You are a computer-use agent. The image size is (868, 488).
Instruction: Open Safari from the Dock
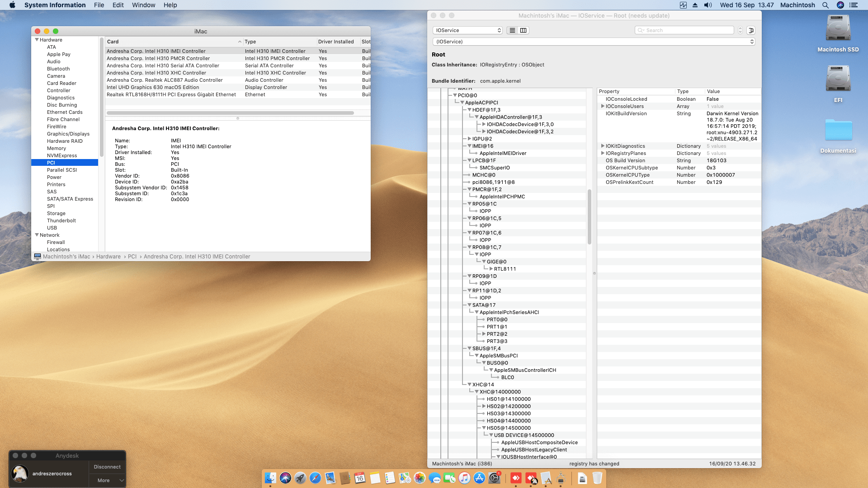point(316,478)
